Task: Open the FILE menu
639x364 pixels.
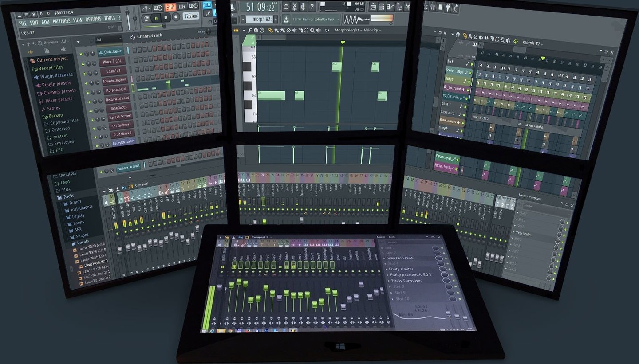Action: coord(23,23)
